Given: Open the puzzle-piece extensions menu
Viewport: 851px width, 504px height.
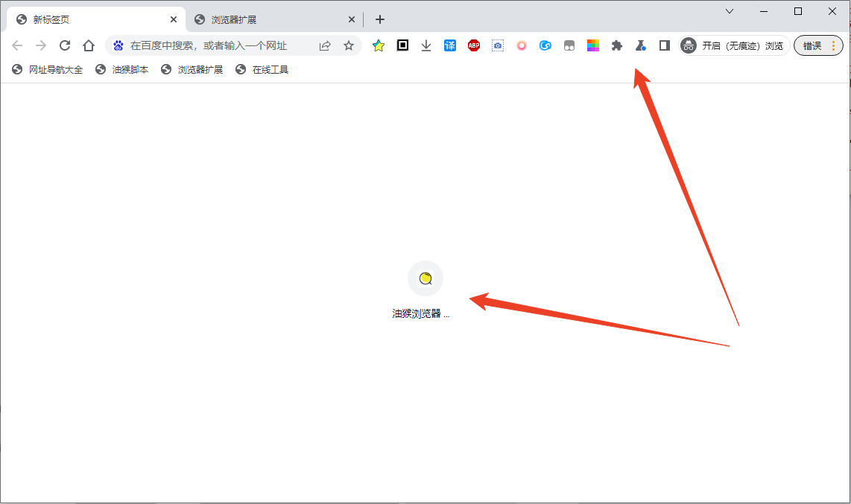Looking at the screenshot, I should (616, 45).
